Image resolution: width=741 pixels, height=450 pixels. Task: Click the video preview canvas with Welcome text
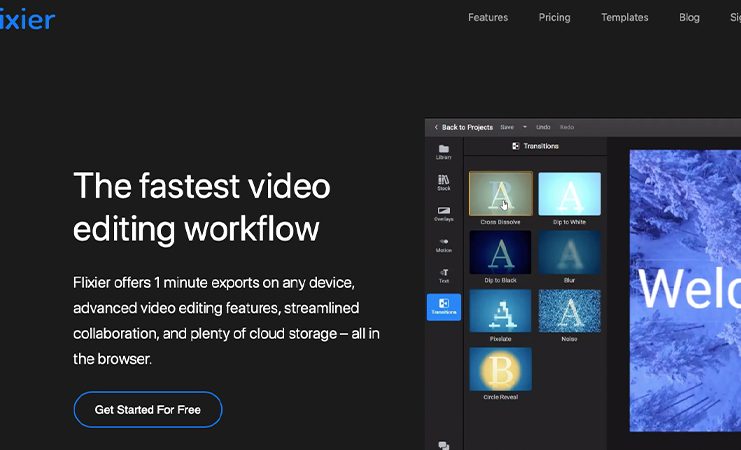click(685, 291)
